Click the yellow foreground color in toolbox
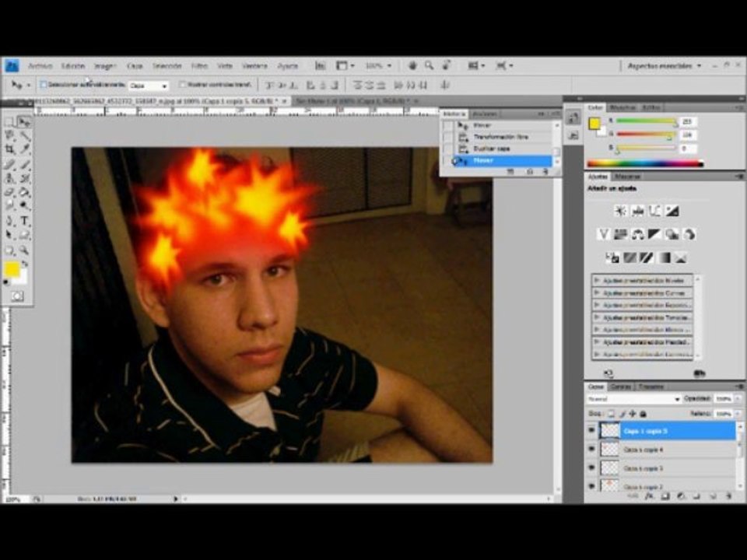Viewport: 747px width, 560px height. (12, 270)
